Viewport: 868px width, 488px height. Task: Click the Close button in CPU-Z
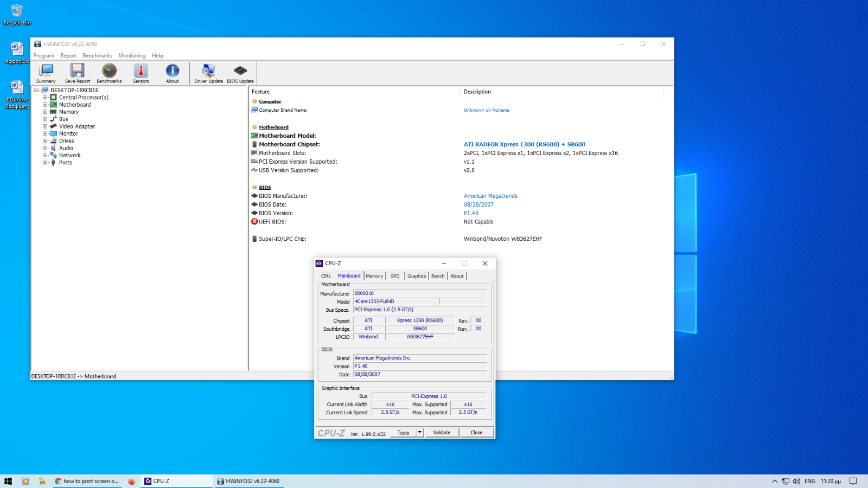point(476,433)
